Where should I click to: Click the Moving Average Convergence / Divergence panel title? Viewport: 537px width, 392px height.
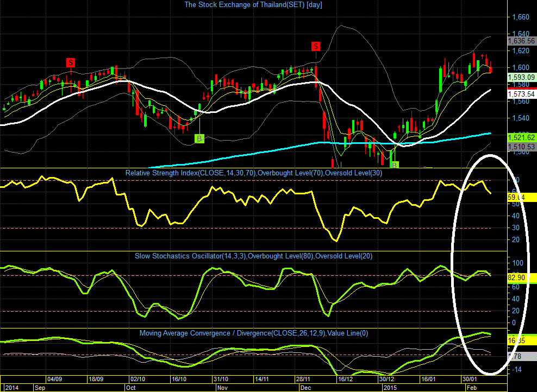click(254, 333)
